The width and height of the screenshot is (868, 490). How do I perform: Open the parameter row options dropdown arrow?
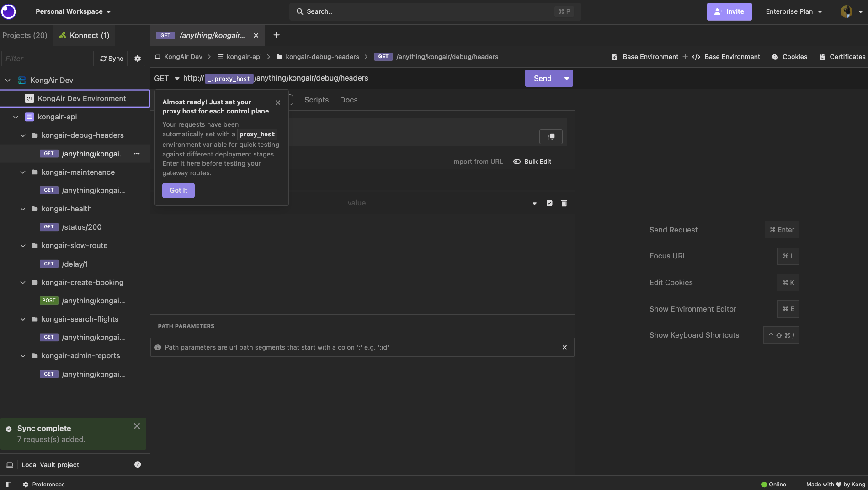coord(534,204)
